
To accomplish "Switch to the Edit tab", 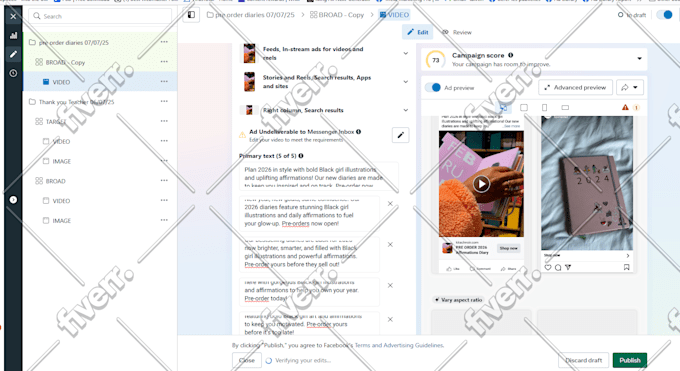I will click(418, 32).
